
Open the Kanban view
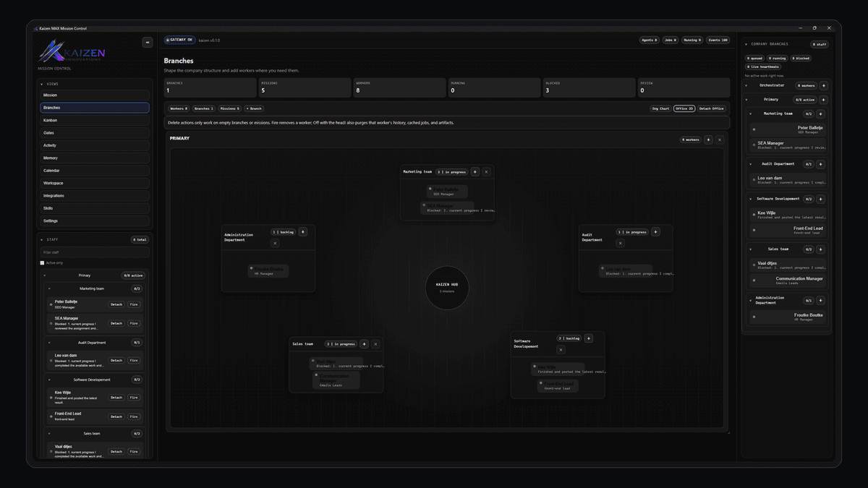[x=95, y=120]
